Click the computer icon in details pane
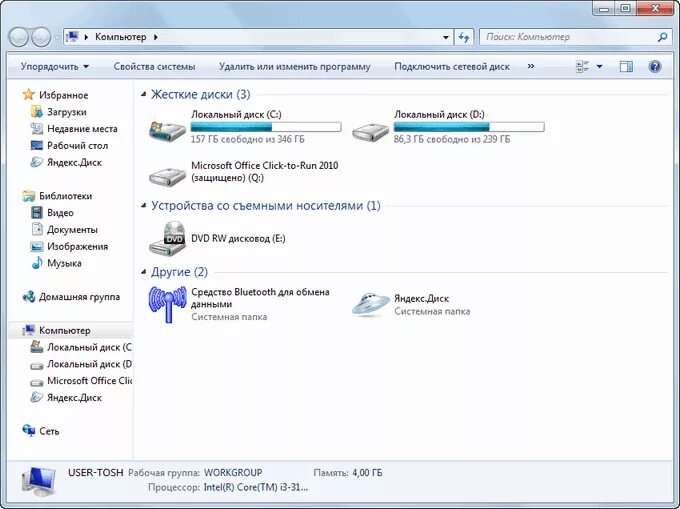 click(x=39, y=481)
